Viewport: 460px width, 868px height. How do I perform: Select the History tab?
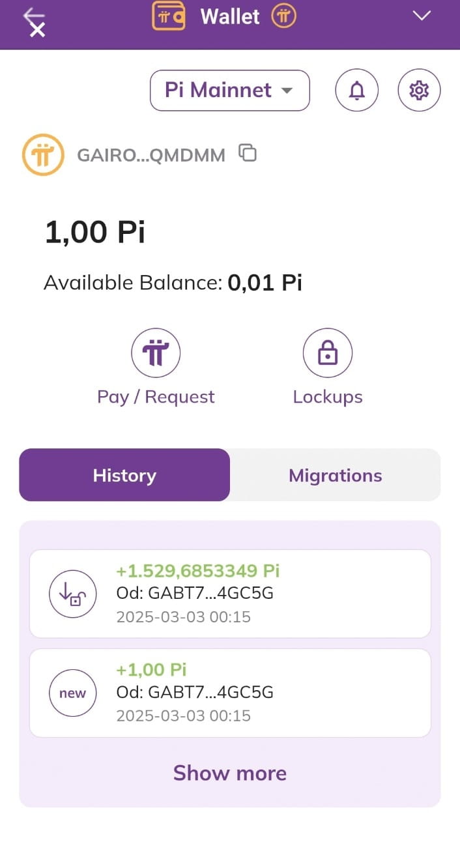[x=124, y=475]
